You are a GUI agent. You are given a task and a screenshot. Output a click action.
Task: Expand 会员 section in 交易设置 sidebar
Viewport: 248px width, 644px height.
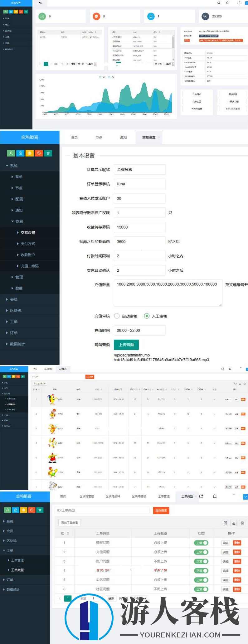(x=7, y=299)
